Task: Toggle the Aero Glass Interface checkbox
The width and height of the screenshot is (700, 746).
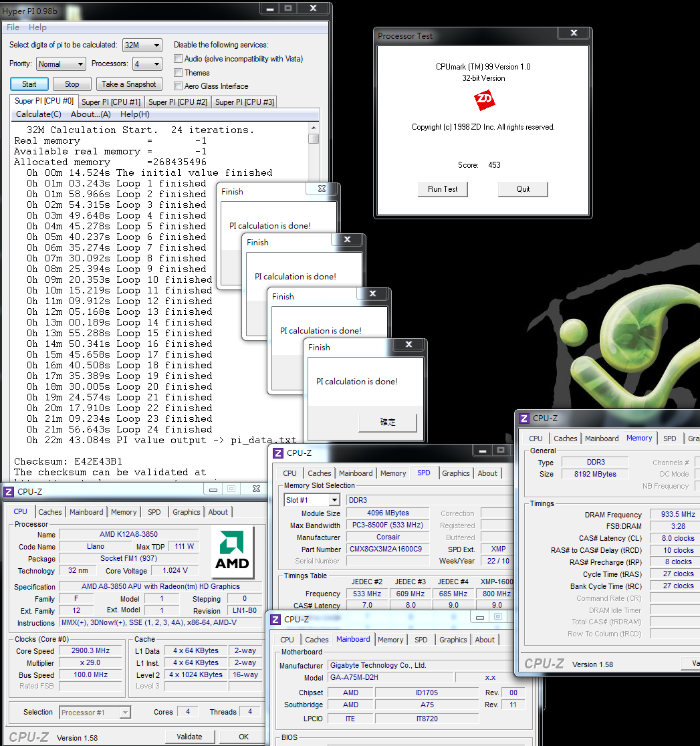Action: [x=178, y=86]
